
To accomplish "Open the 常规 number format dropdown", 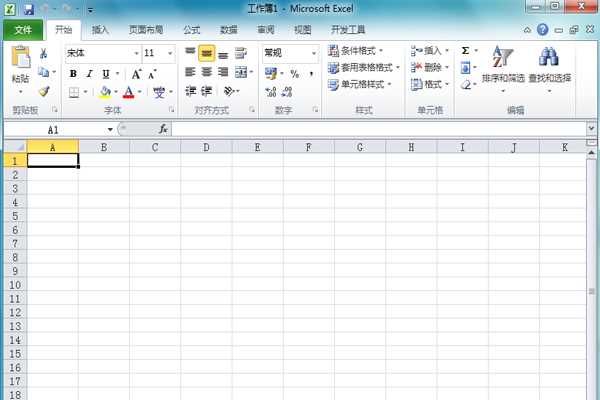I will pyautogui.click(x=313, y=53).
